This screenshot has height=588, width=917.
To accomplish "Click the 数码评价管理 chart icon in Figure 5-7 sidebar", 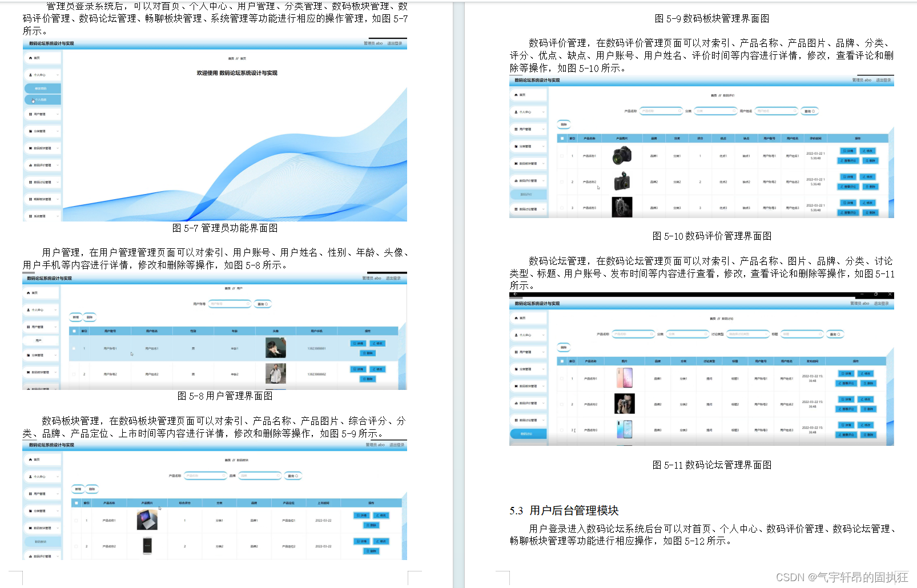I will (30, 166).
